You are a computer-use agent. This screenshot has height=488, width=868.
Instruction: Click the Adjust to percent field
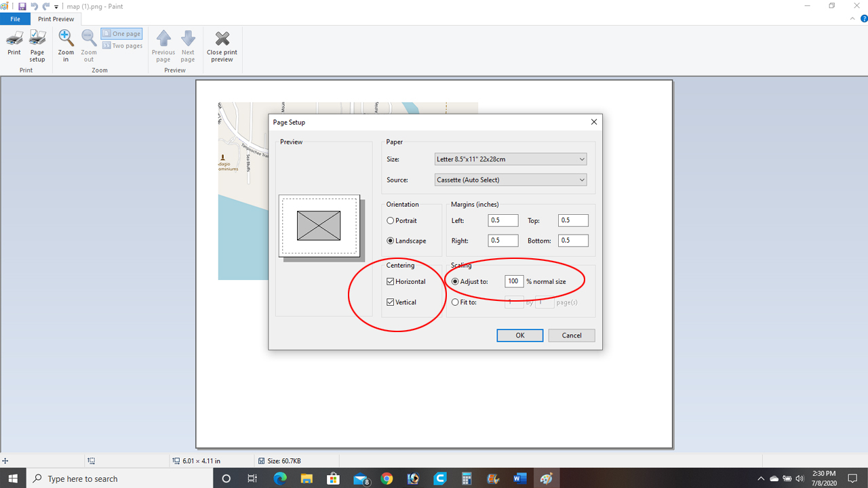click(x=514, y=281)
